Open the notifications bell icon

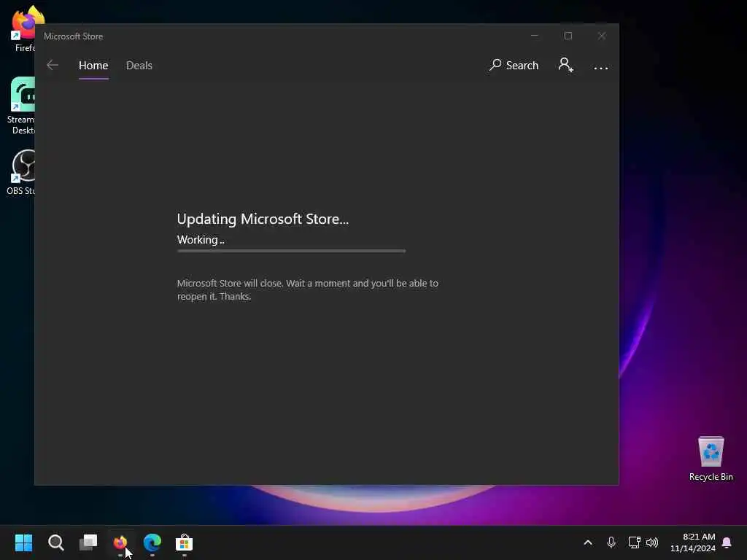pos(727,542)
